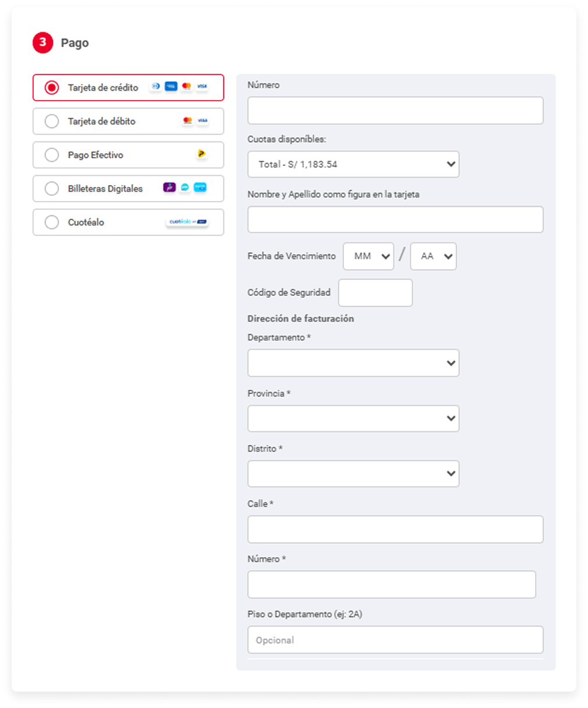The height and width of the screenshot is (708, 588).
Task: Expand the Provincia dropdown
Action: [x=353, y=419]
